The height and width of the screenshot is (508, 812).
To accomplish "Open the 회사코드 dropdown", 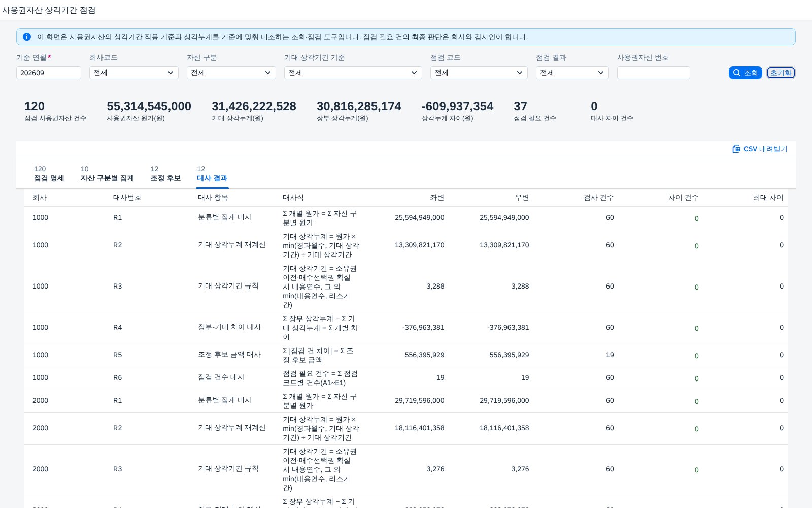I will [134, 73].
